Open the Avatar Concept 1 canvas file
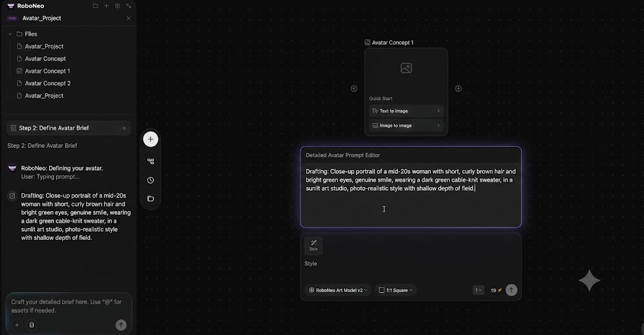644x335 pixels. click(x=47, y=71)
